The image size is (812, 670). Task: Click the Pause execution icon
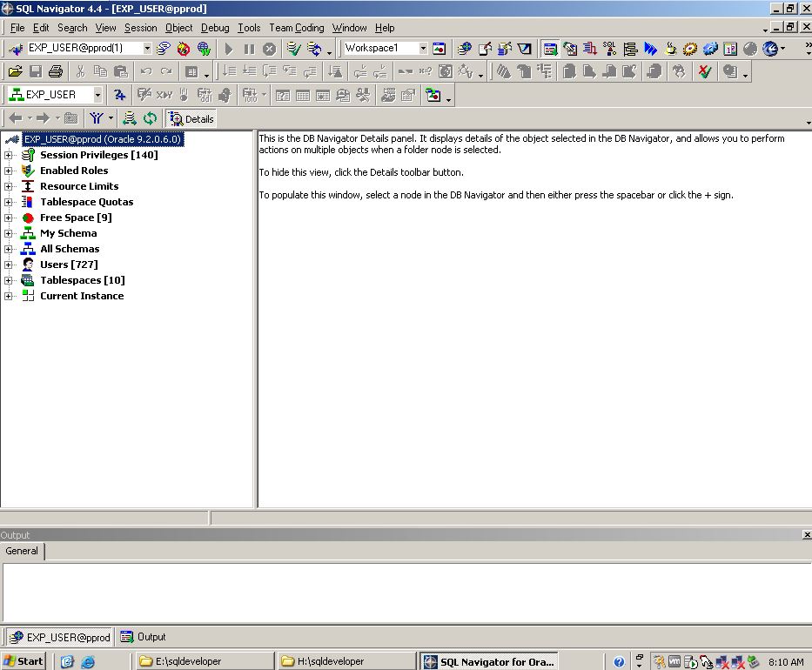[249, 50]
